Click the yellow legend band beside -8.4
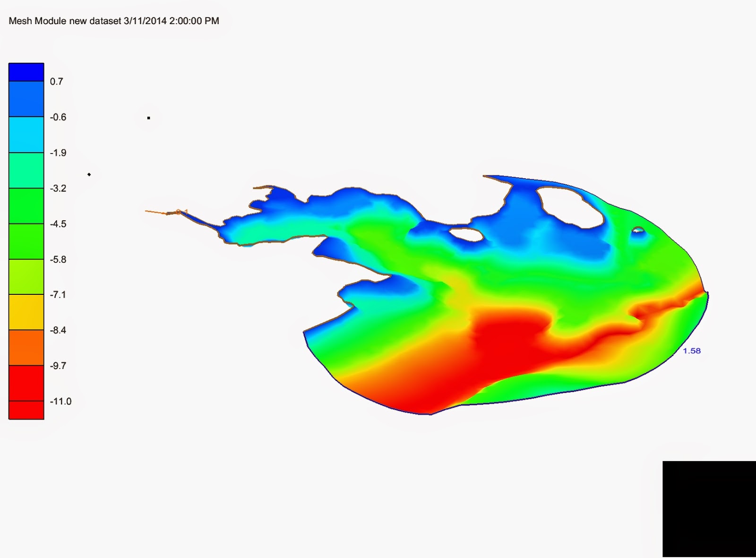756x558 pixels. click(x=26, y=312)
